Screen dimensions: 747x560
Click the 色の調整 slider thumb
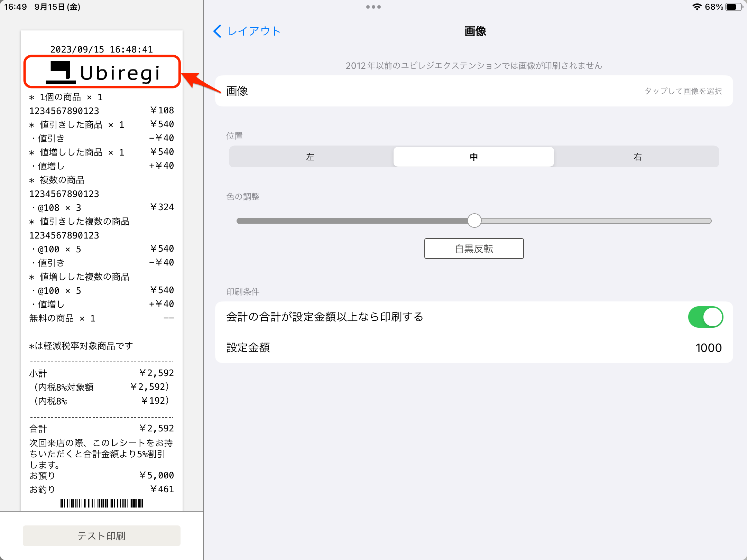point(474,221)
